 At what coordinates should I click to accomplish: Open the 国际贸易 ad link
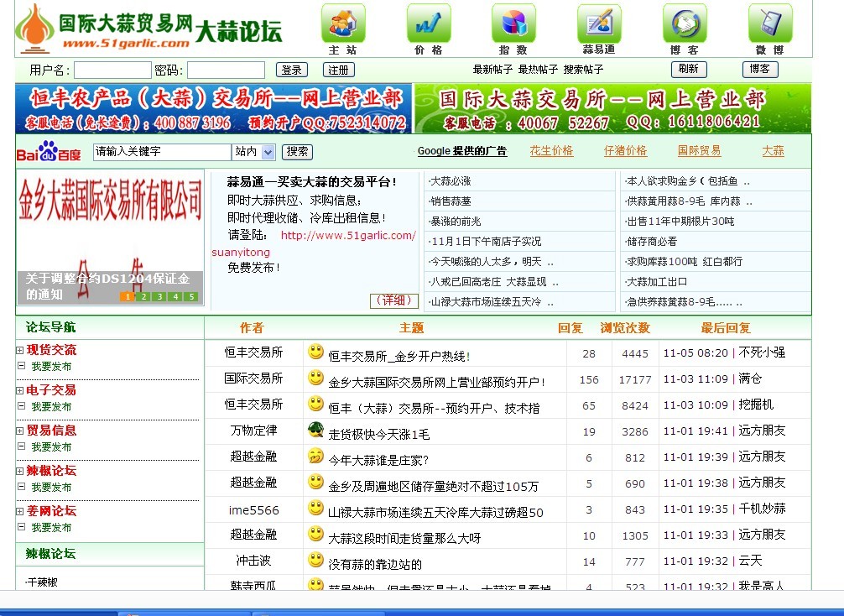click(699, 151)
